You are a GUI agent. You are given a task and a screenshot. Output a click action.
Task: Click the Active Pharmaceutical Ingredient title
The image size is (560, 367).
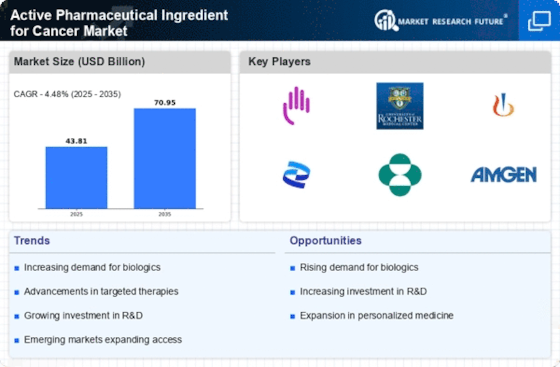coord(119,23)
